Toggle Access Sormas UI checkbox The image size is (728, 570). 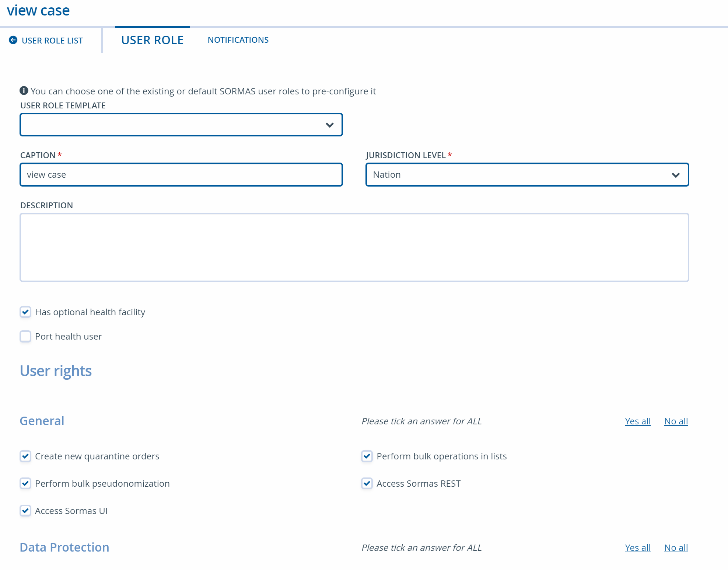click(25, 511)
